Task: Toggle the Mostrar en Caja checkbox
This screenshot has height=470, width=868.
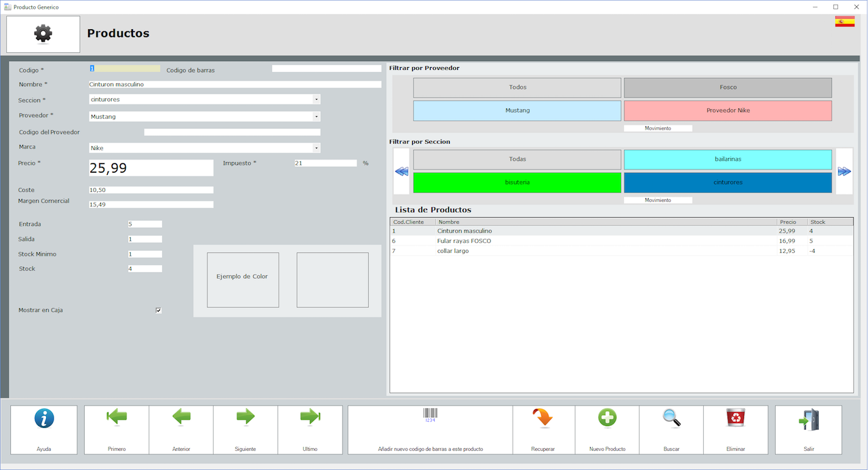Action: pos(159,311)
